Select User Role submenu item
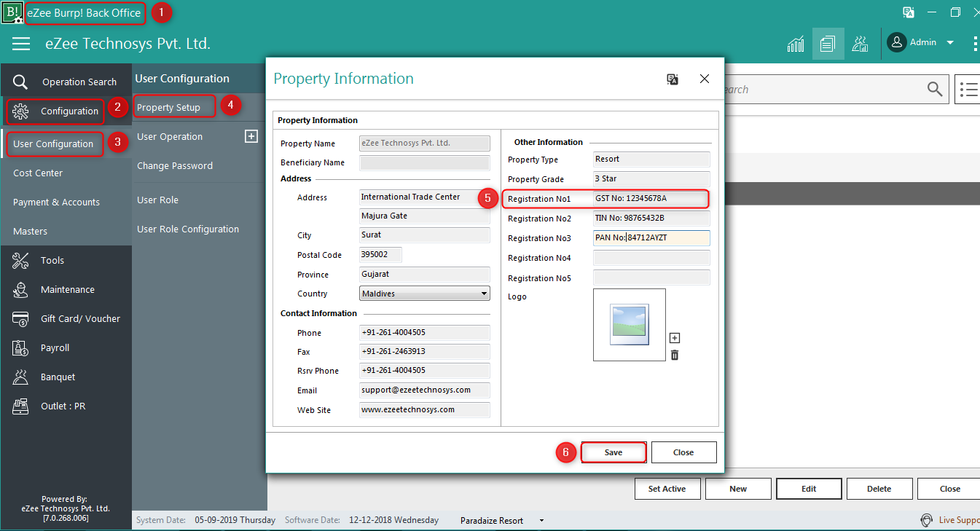This screenshot has height=531, width=980. pyautogui.click(x=157, y=200)
